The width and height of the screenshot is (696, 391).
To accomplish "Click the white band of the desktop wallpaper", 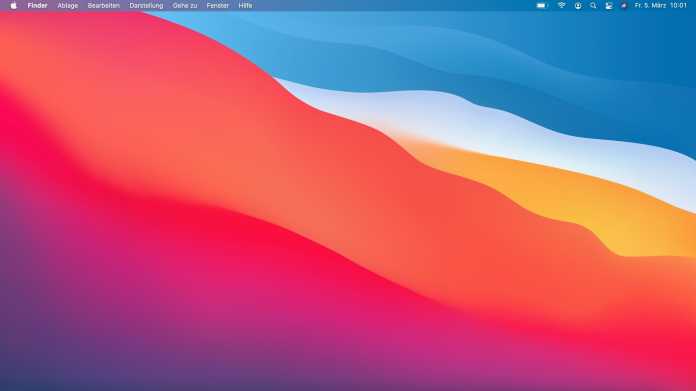I will [x=510, y=124].
